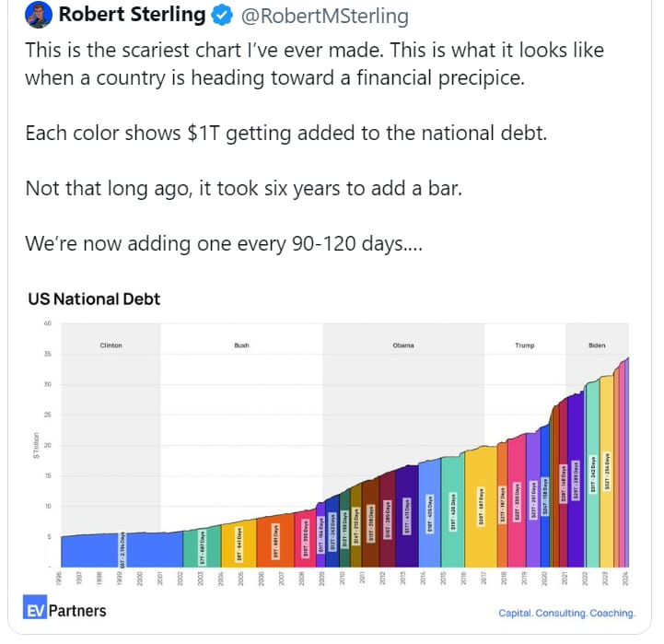Click the $31T - 242 Days label

coord(593,474)
